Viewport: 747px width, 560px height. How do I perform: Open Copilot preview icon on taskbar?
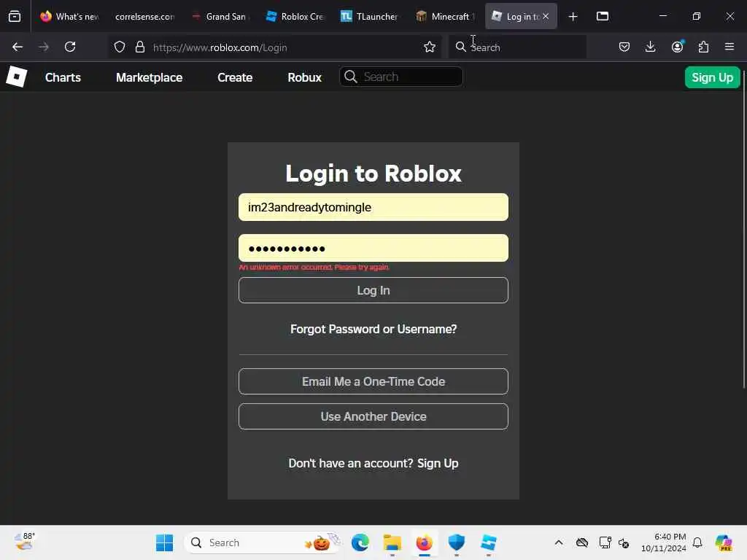(724, 542)
